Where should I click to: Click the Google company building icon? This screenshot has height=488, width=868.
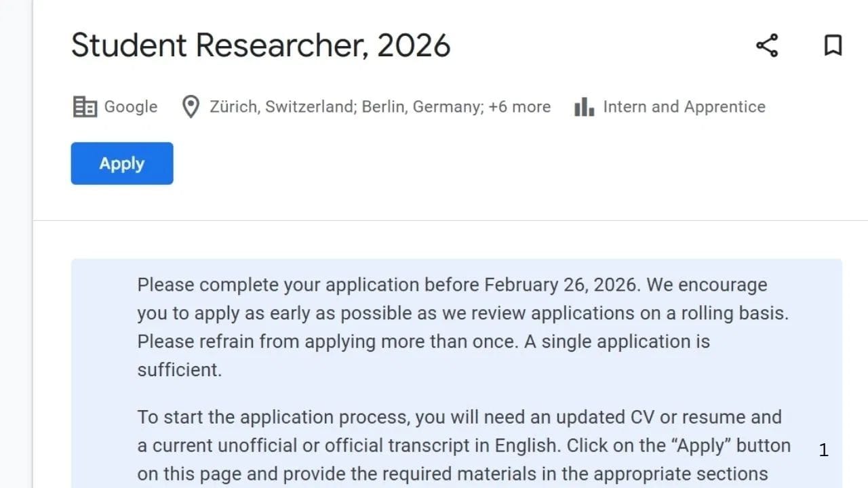coord(85,107)
